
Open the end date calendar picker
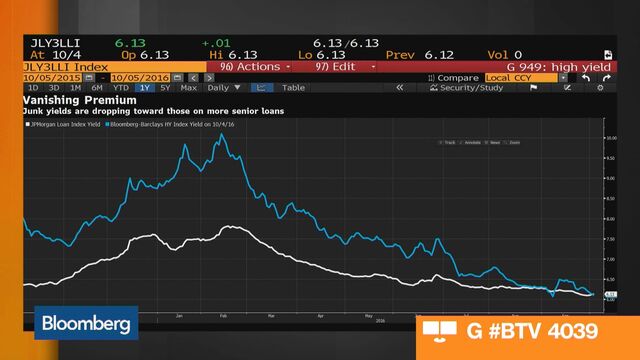177,78
